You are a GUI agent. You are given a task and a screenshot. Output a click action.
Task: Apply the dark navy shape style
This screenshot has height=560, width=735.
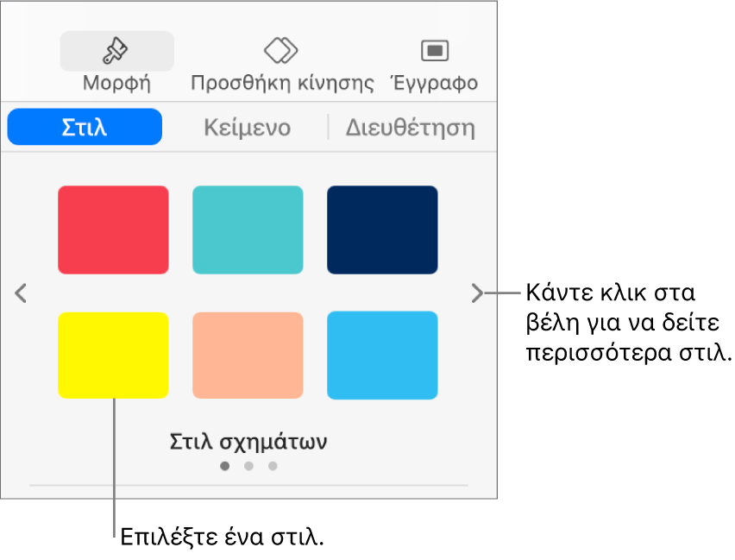tap(382, 230)
